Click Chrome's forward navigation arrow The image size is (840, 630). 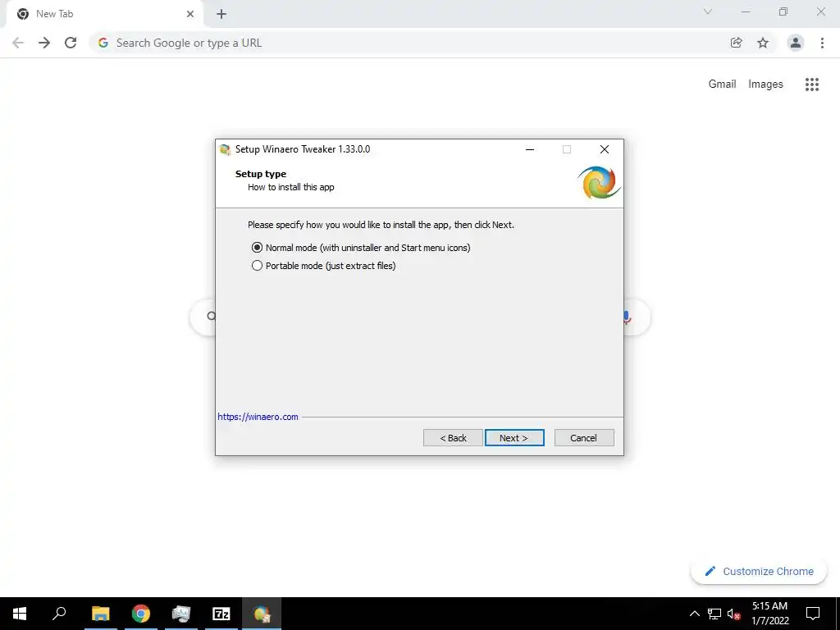44,43
